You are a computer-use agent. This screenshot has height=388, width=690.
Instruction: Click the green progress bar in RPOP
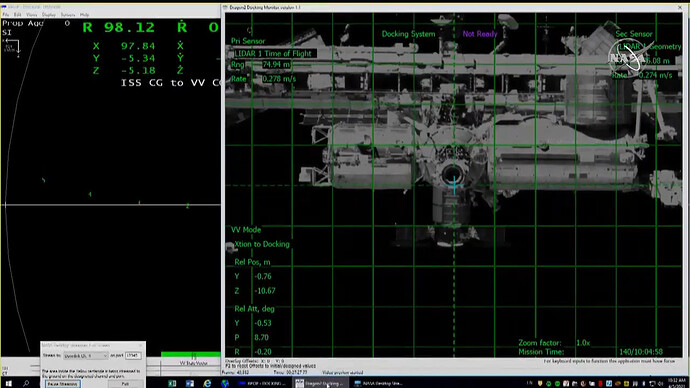(x=191, y=354)
